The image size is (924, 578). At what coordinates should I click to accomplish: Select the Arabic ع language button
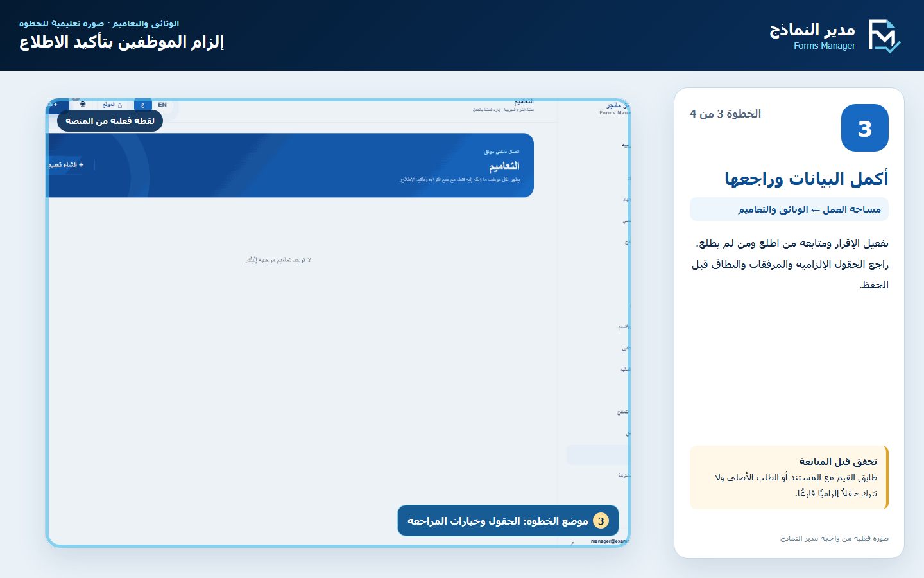click(x=143, y=105)
